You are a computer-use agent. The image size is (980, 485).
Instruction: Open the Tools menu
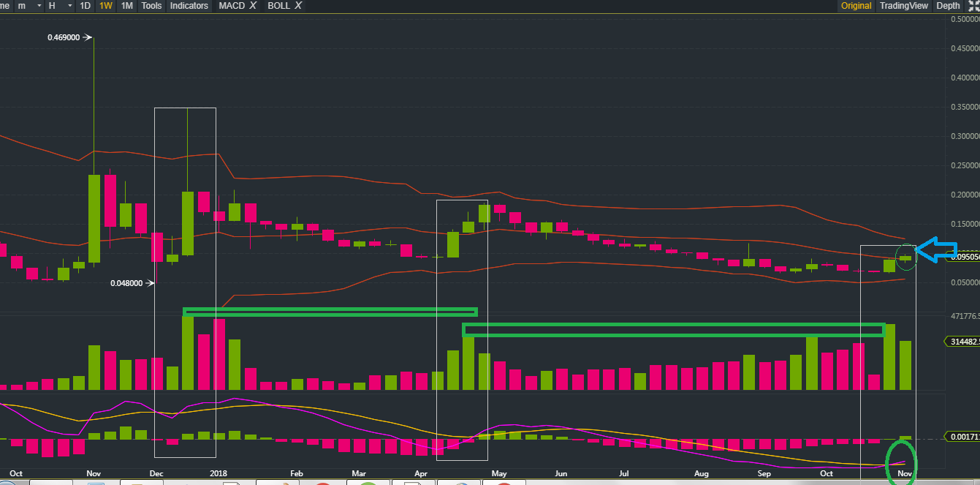(x=151, y=6)
